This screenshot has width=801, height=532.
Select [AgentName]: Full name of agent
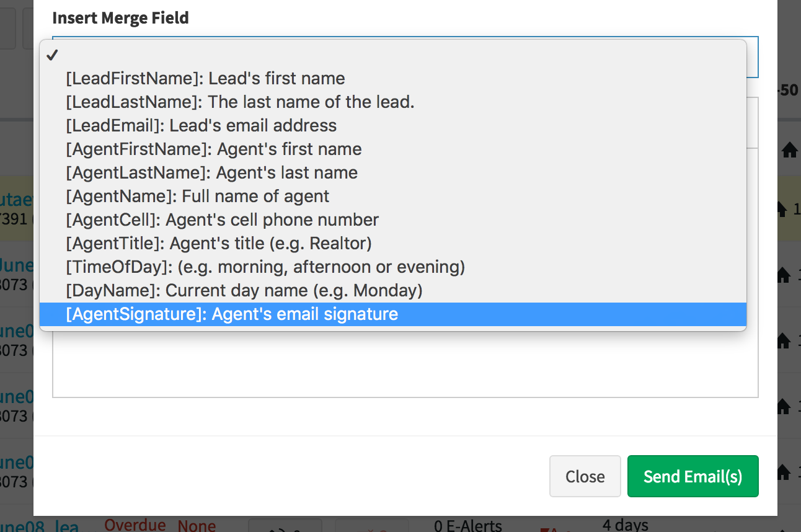[197, 197]
